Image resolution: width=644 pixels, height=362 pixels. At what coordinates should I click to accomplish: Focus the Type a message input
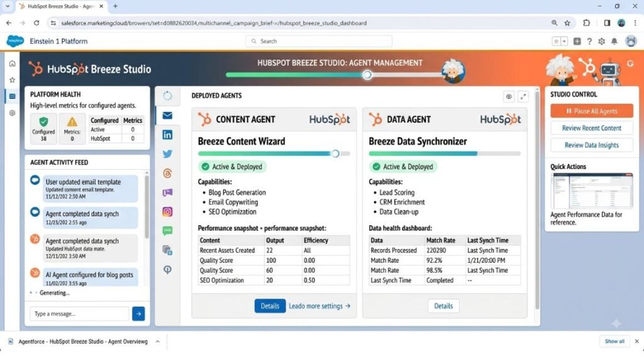pos(79,314)
